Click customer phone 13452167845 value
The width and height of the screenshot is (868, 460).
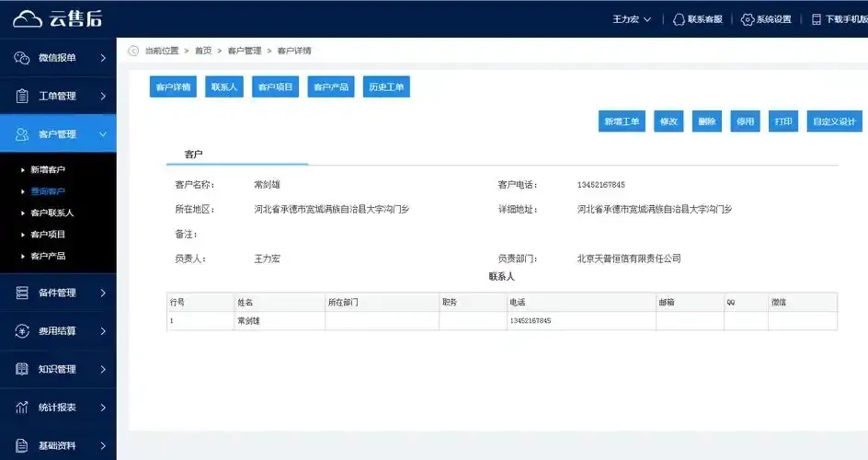tap(600, 185)
